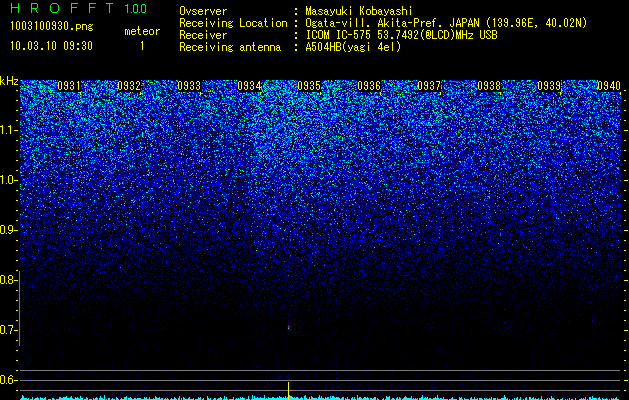The height and width of the screenshot is (400, 629).
Task: Click the 0936 time marker
Action: [369, 86]
